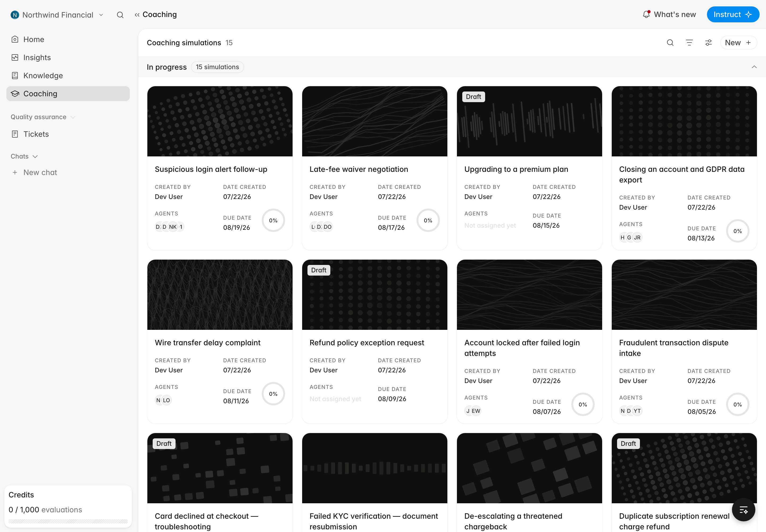Click Insights chart icon
766x532 pixels.
pyautogui.click(x=15, y=57)
